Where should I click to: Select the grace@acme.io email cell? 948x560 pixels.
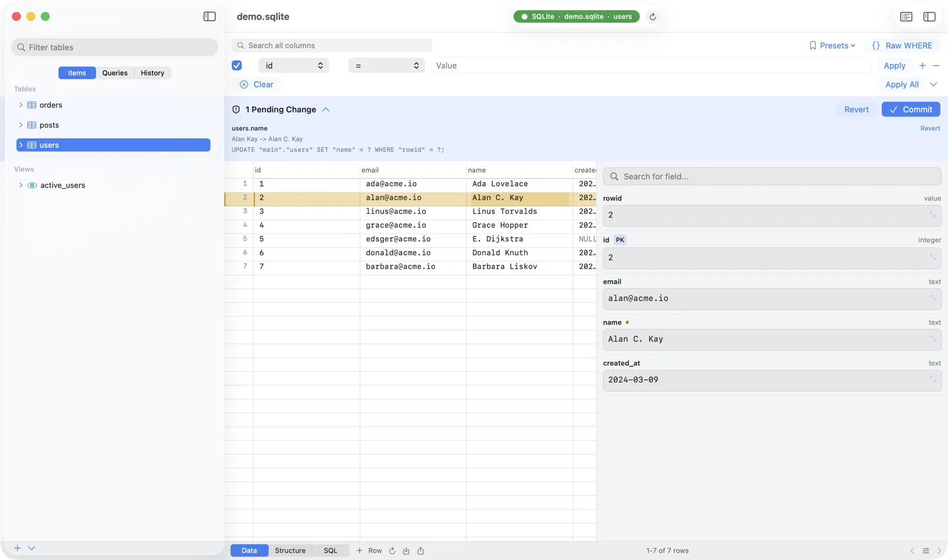click(x=413, y=225)
